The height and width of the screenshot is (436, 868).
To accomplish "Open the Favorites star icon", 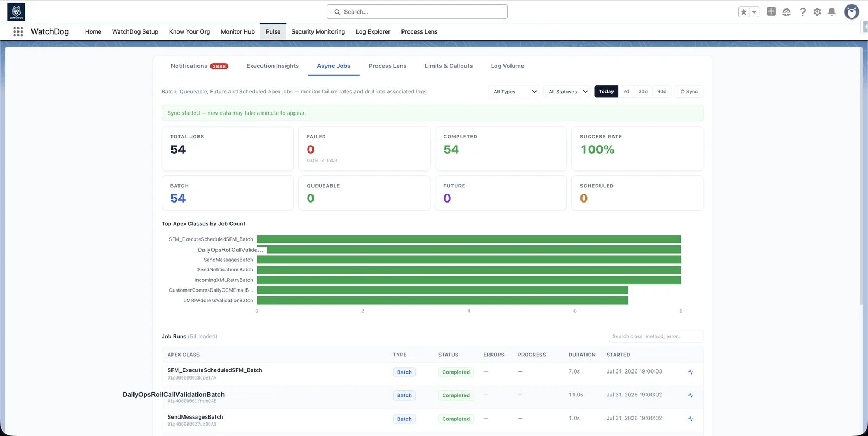I will tap(744, 12).
